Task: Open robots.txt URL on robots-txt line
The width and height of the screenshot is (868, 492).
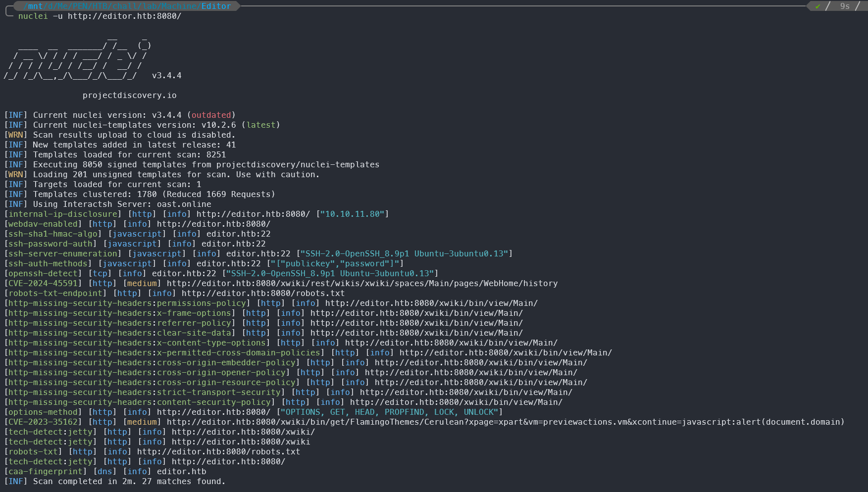Action: (218, 451)
